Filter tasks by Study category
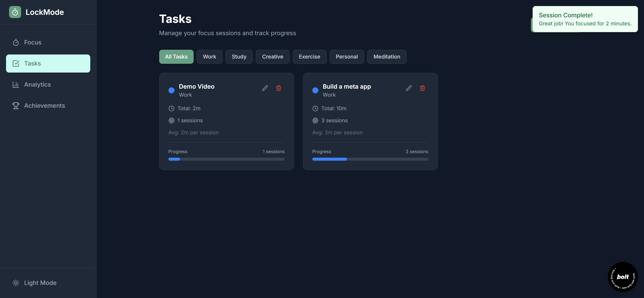 [x=239, y=57]
